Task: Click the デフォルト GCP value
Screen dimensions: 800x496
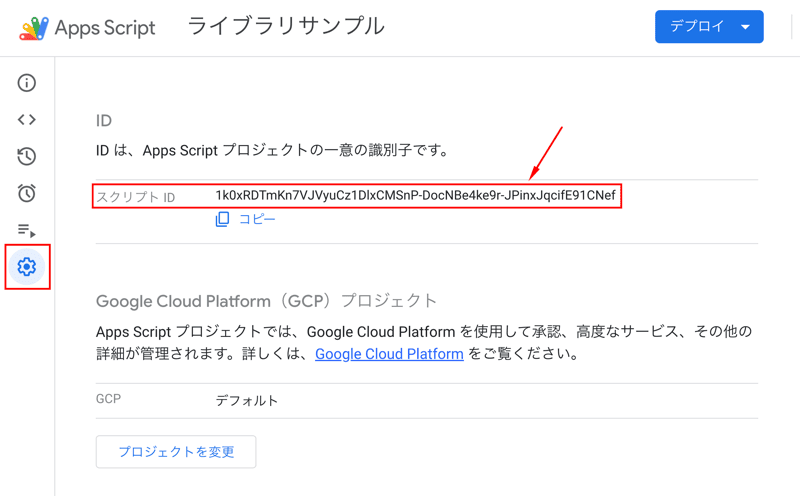Action: (x=247, y=401)
